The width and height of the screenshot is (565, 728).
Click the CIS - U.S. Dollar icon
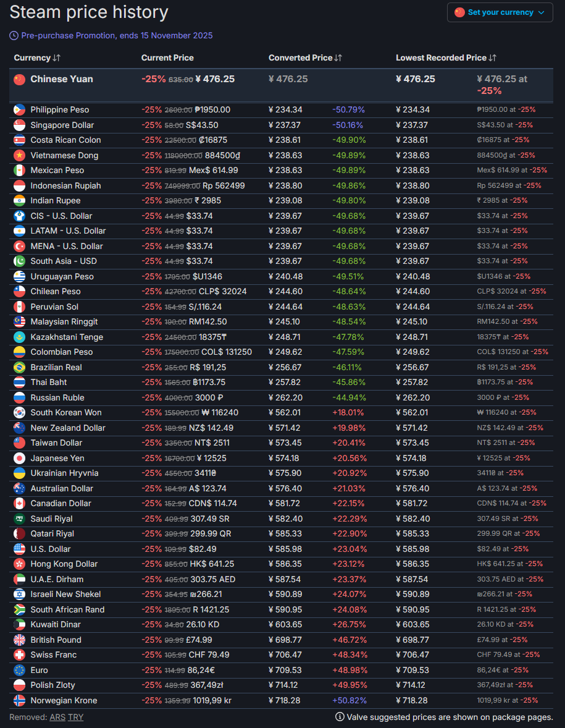[x=20, y=216]
